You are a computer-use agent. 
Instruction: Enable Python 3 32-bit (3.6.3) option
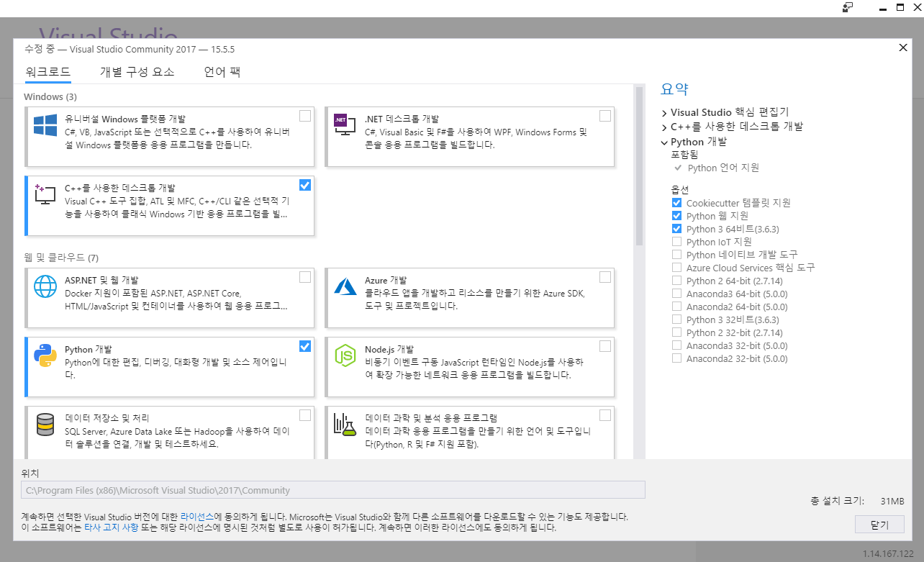[676, 319]
